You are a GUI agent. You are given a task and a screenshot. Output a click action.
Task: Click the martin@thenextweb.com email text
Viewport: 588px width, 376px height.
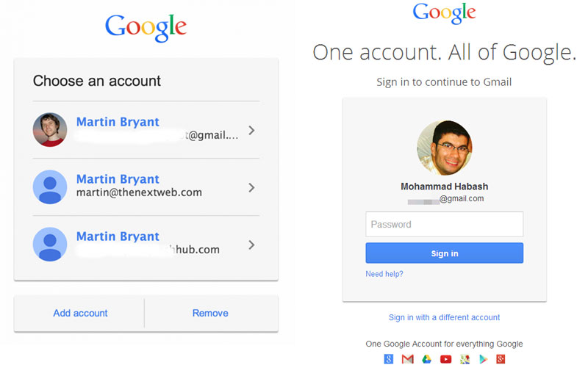click(139, 192)
